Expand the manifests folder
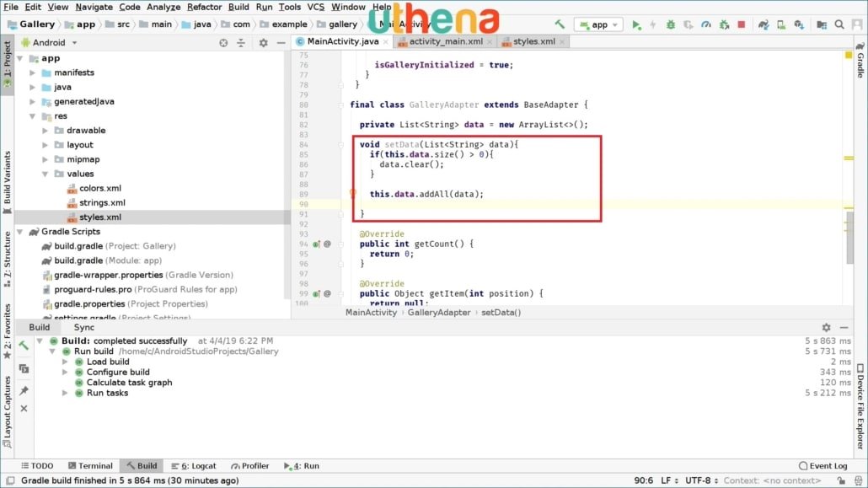The image size is (868, 488). tap(33, 72)
